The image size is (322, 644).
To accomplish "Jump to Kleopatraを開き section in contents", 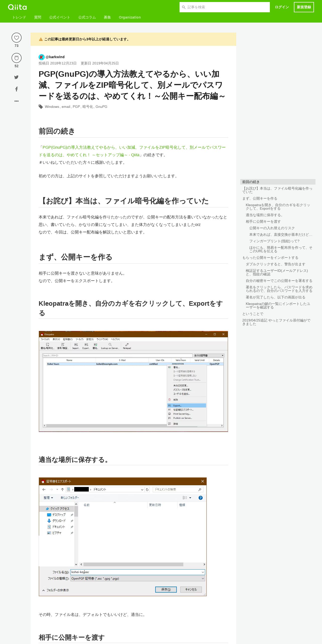I will (278, 207).
